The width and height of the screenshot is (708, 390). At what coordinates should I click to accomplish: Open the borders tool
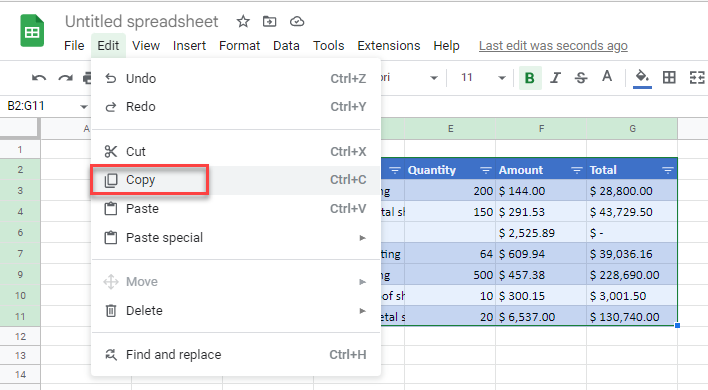tap(669, 78)
